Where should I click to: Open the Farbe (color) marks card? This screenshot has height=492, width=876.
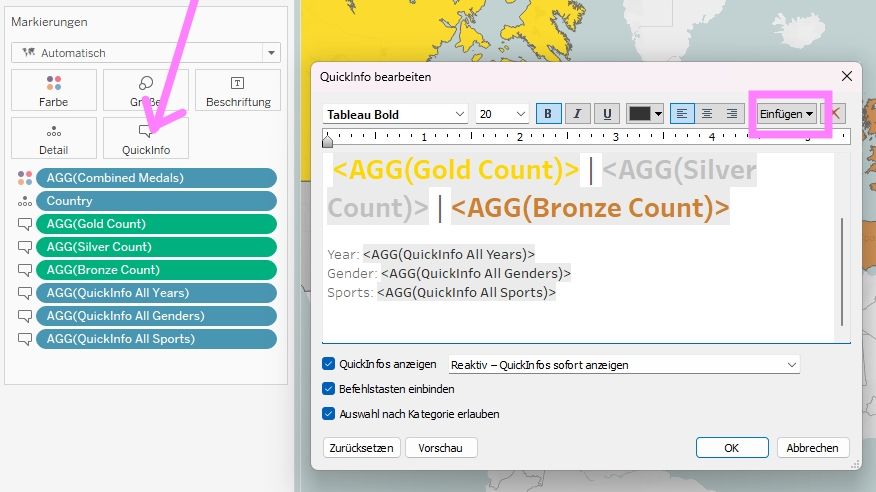(x=54, y=90)
